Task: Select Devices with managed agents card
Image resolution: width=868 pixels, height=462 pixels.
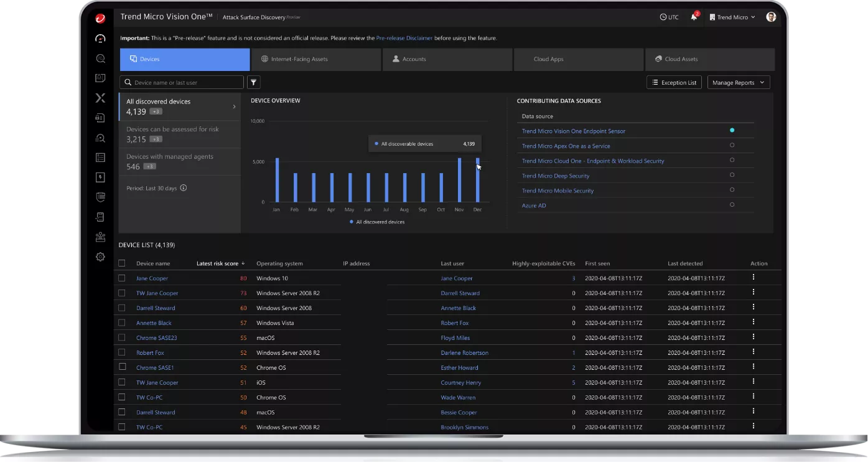Action: (x=179, y=161)
